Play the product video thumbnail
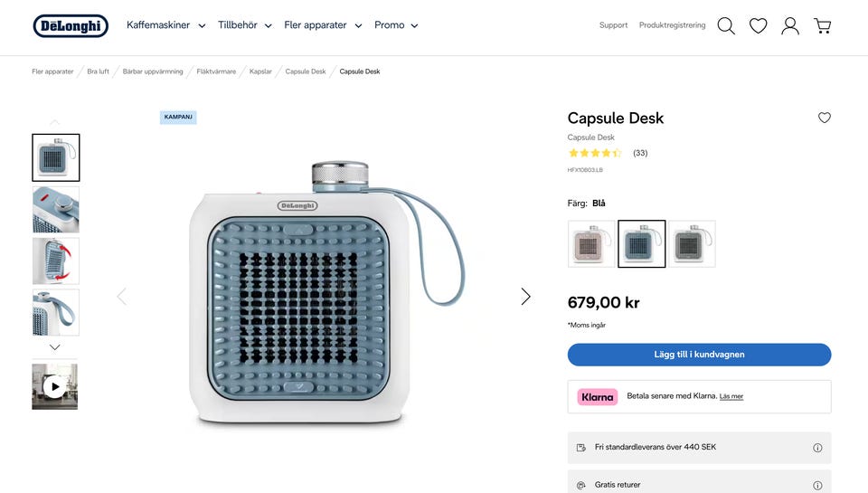The height and width of the screenshot is (493, 868). (55, 387)
